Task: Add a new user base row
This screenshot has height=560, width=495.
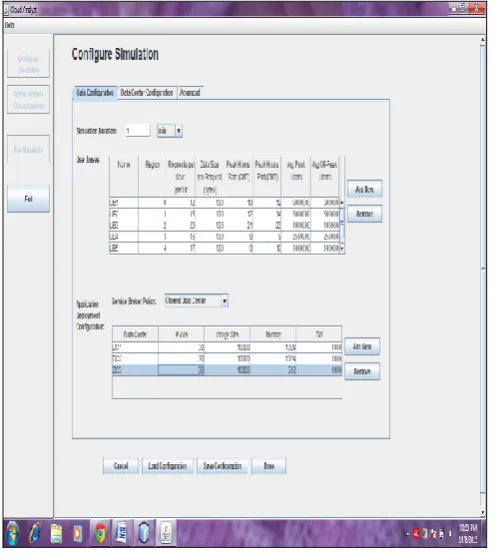Action: [364, 189]
